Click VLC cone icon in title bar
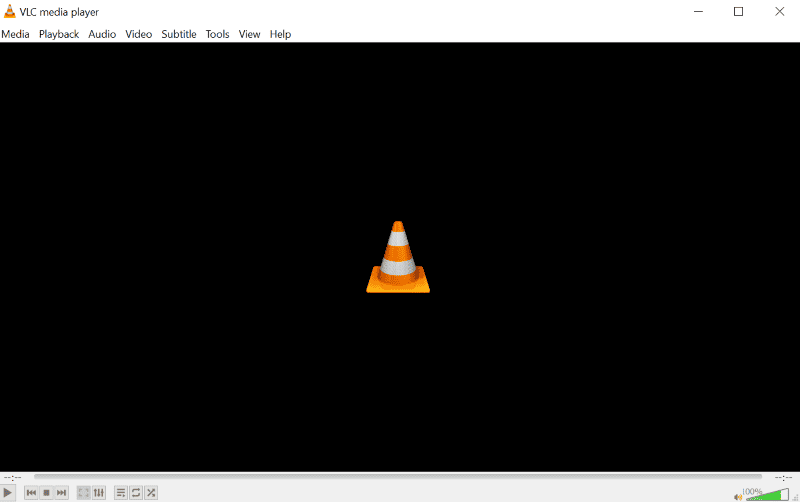Image resolution: width=800 pixels, height=502 pixels. coord(10,11)
